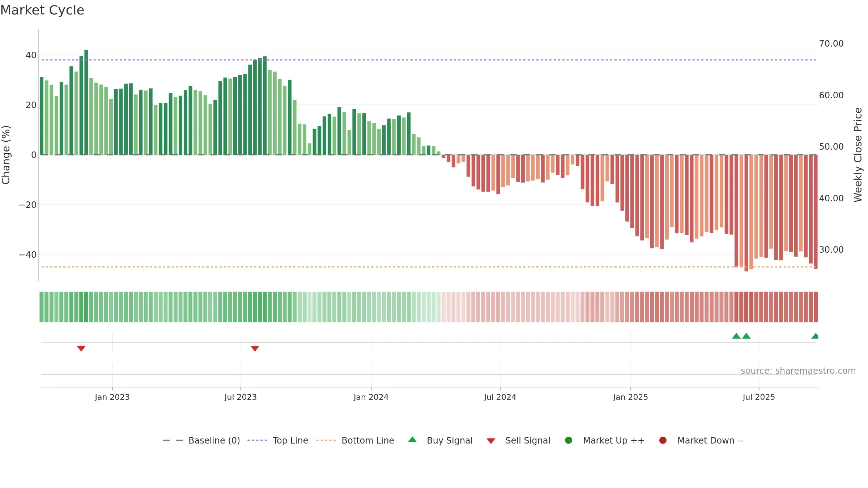
Task: Click the Jan 2025 axis label
Action: [630, 397]
